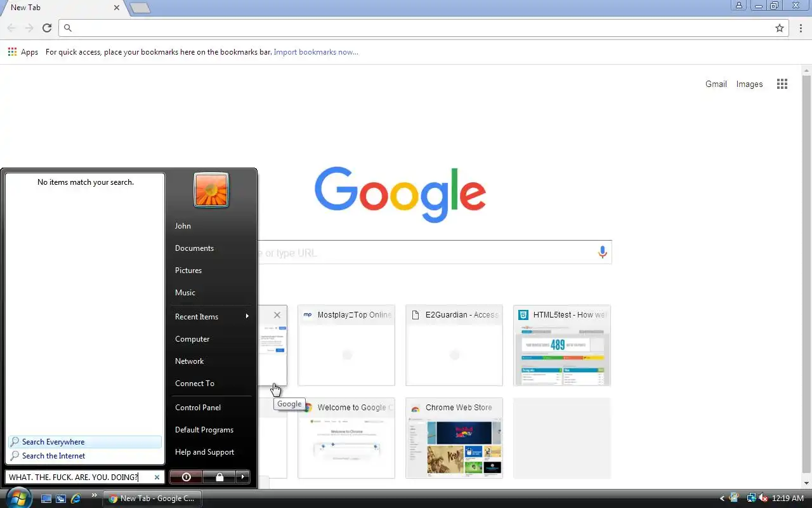Click the Chrome profile person icon
812x508 pixels.
tap(739, 5)
